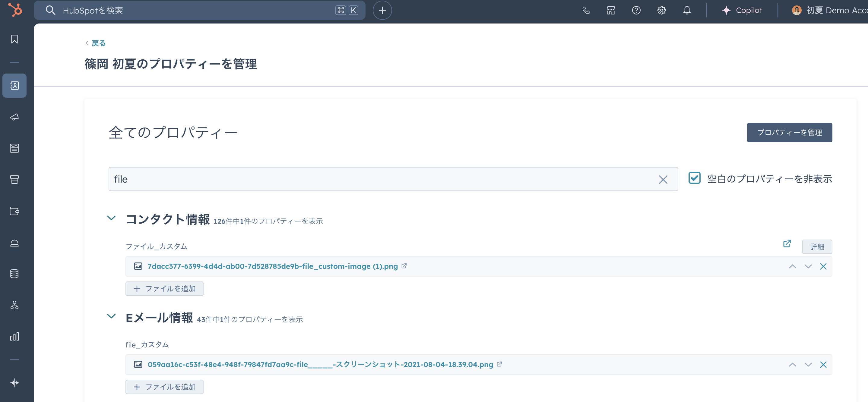Click the 篠岡 初夏のプロパティーを管理 title

(170, 64)
